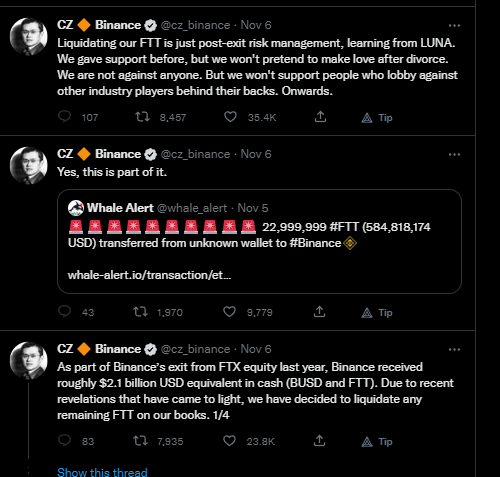The width and height of the screenshot is (500, 477).
Task: Open more options on 'Yes, this is part of it' tweet
Action: tap(454, 154)
